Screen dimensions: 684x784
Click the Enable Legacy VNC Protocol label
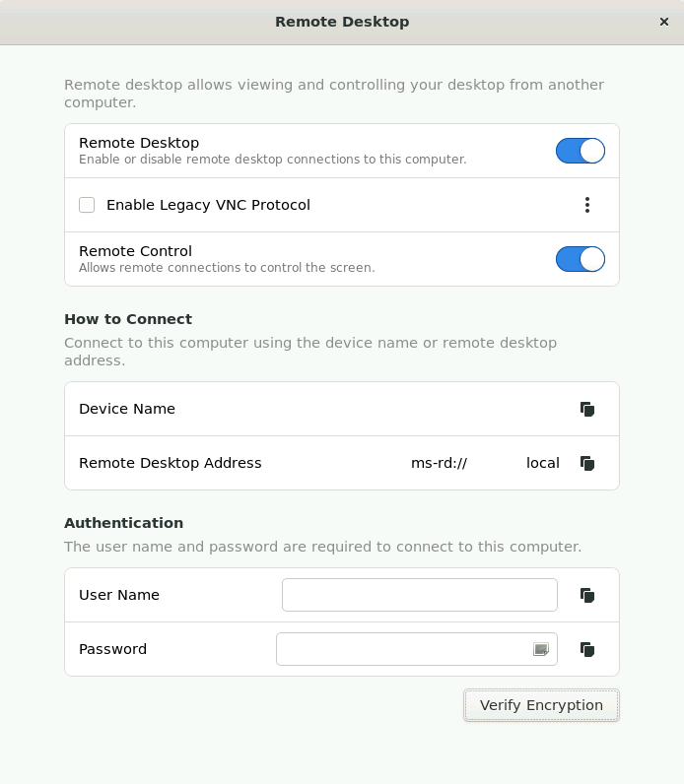click(208, 205)
